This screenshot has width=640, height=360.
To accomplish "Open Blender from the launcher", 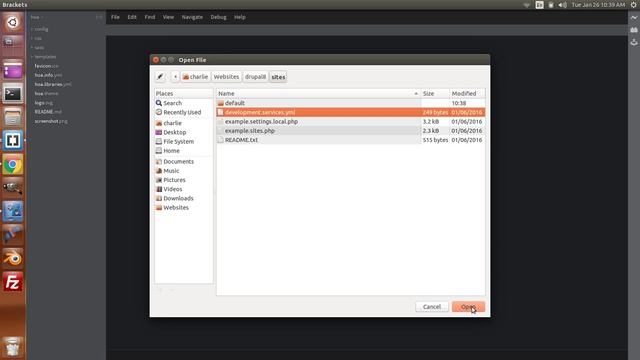I will click(x=13, y=258).
